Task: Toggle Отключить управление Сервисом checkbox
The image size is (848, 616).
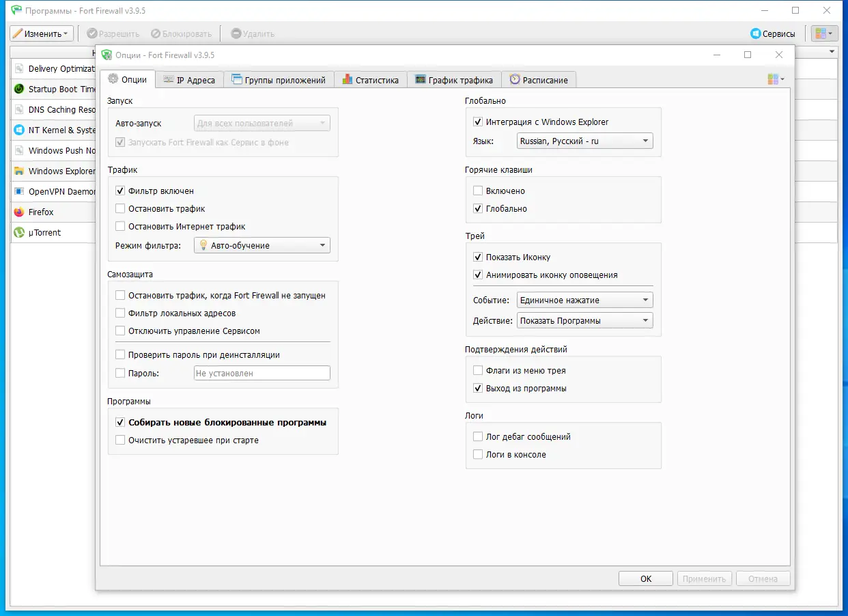Action: click(x=120, y=331)
